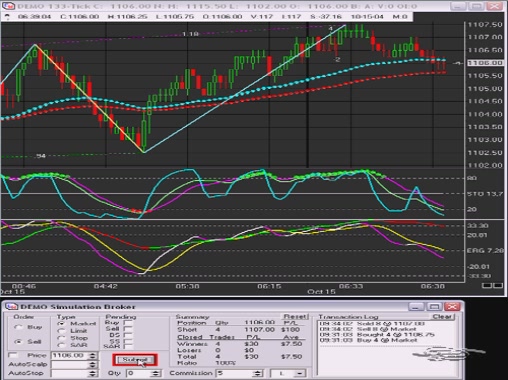The width and height of the screenshot is (508, 380).
Task: Click the AutoScalp spinner arrows
Action: [93, 364]
